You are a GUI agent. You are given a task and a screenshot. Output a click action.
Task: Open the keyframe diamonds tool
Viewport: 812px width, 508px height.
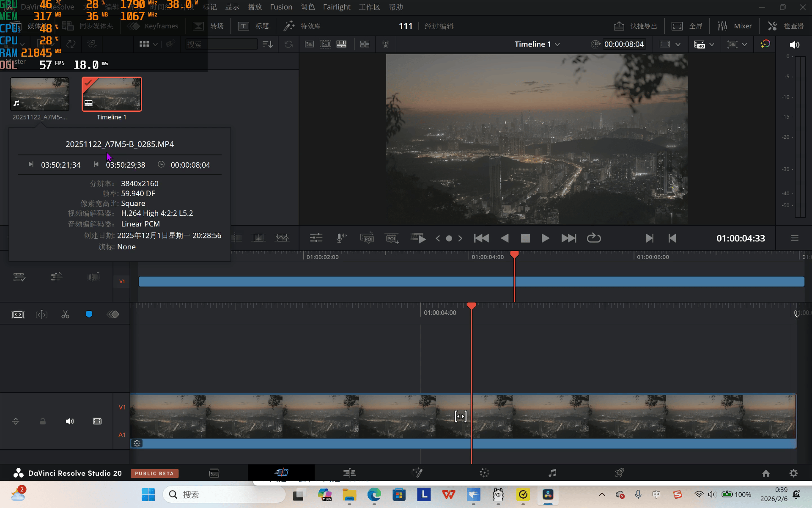113,315
